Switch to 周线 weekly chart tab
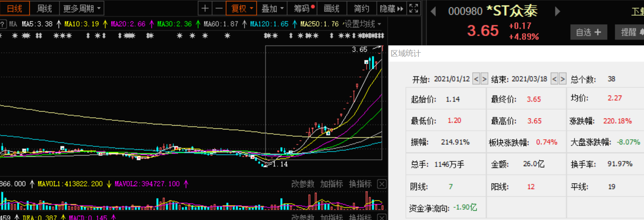 [45, 8]
